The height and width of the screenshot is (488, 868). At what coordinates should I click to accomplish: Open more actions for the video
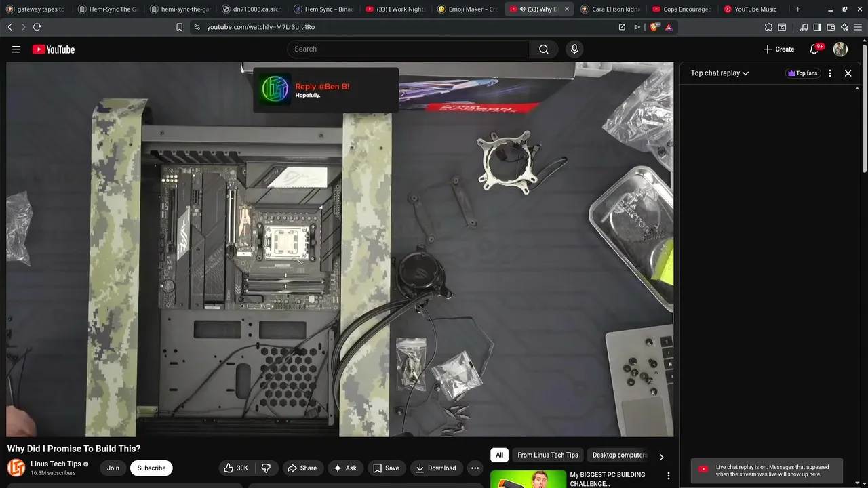click(475, 468)
